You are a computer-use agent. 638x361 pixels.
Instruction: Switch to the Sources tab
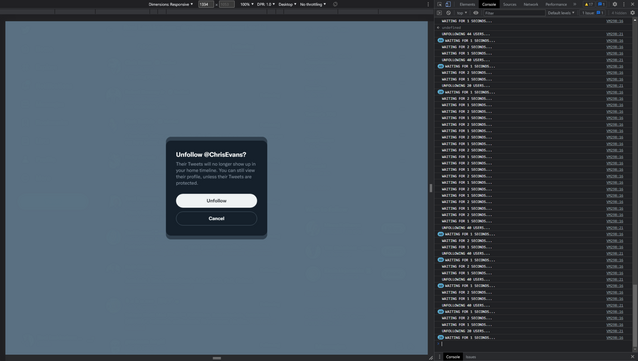(x=509, y=4)
